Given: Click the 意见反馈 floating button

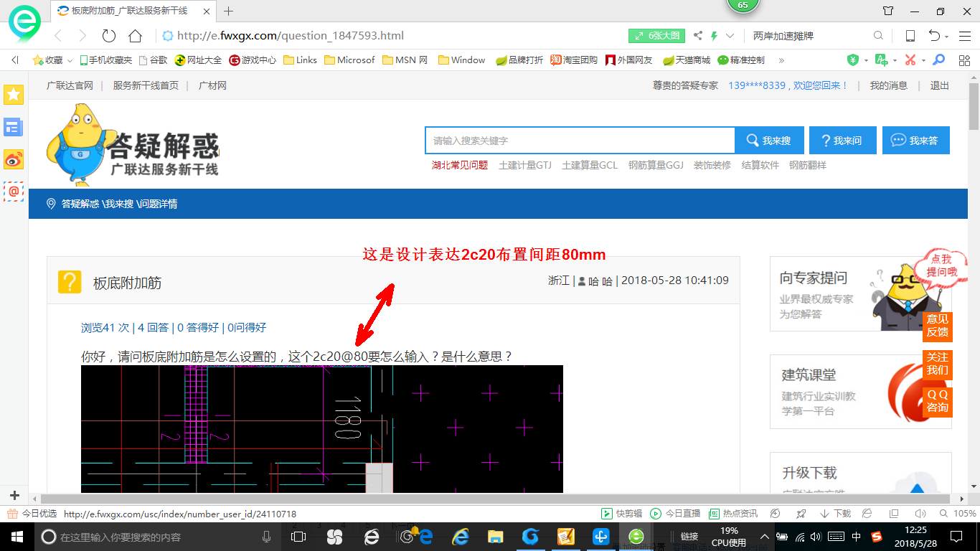Looking at the screenshot, I should click(937, 326).
